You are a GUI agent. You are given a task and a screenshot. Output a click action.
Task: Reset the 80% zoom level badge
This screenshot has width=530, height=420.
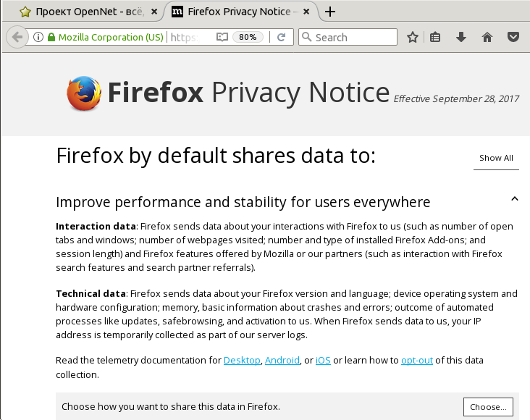coord(248,37)
